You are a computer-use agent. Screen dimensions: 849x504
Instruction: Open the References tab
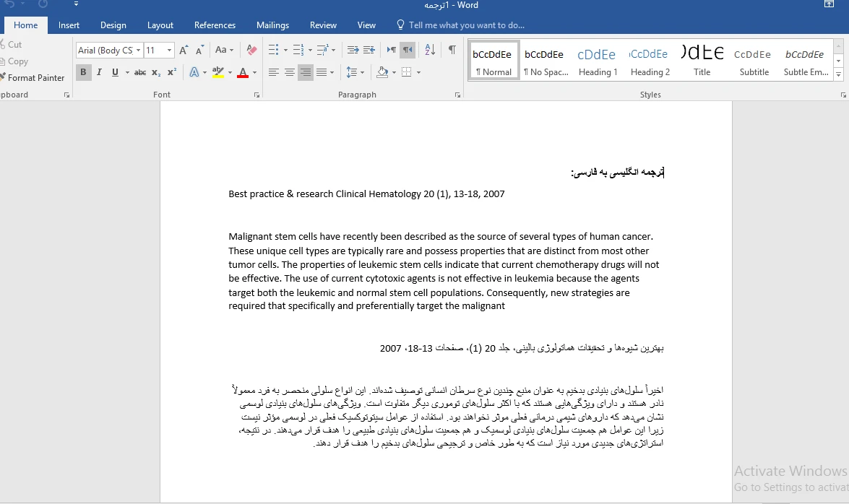click(215, 25)
